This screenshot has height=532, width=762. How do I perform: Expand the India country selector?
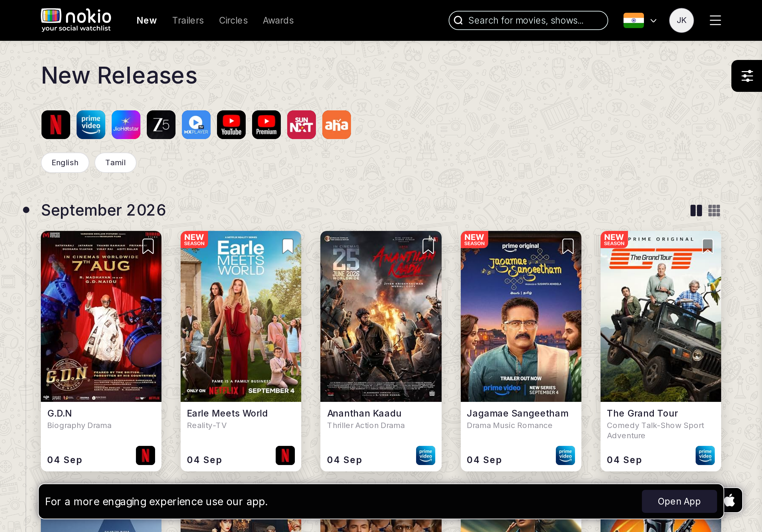654,21
